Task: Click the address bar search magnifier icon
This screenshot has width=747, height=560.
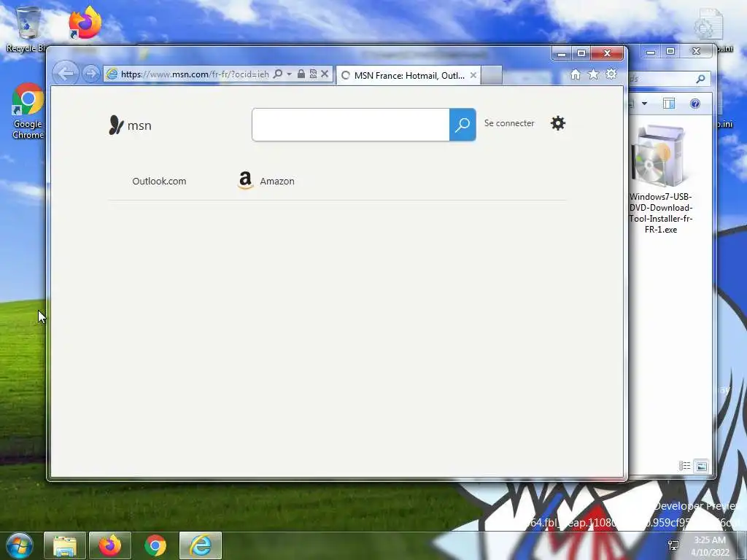Action: [x=278, y=74]
